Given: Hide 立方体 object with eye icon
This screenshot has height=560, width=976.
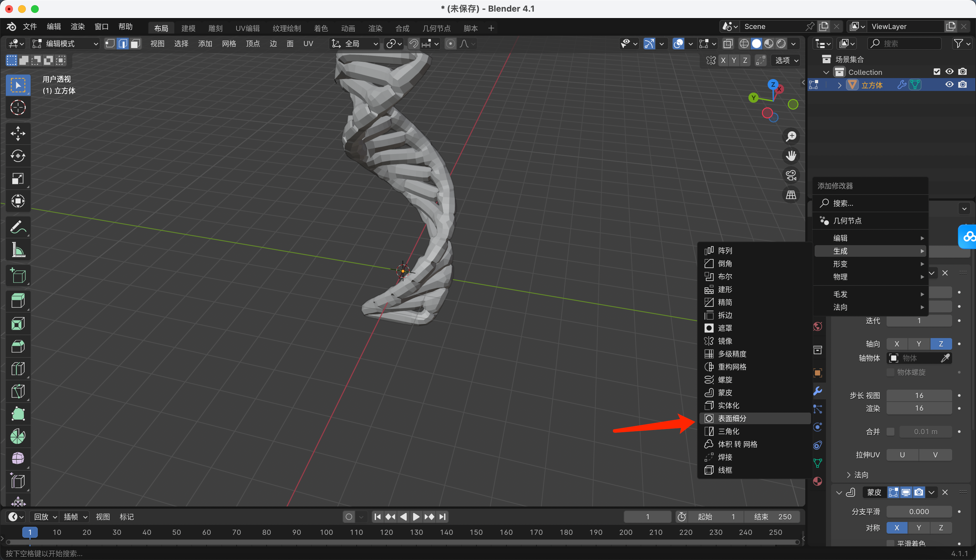Looking at the screenshot, I should [949, 85].
